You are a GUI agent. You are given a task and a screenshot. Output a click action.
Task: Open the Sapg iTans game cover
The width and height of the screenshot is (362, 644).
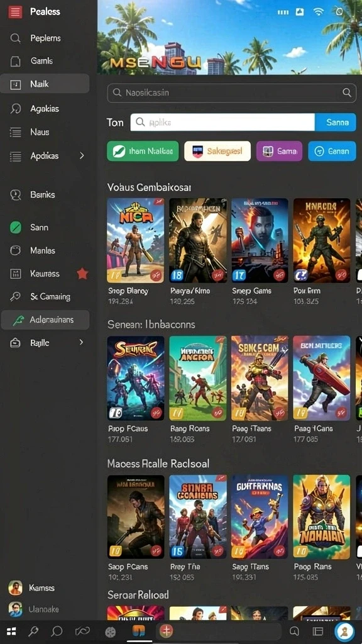coord(260,517)
